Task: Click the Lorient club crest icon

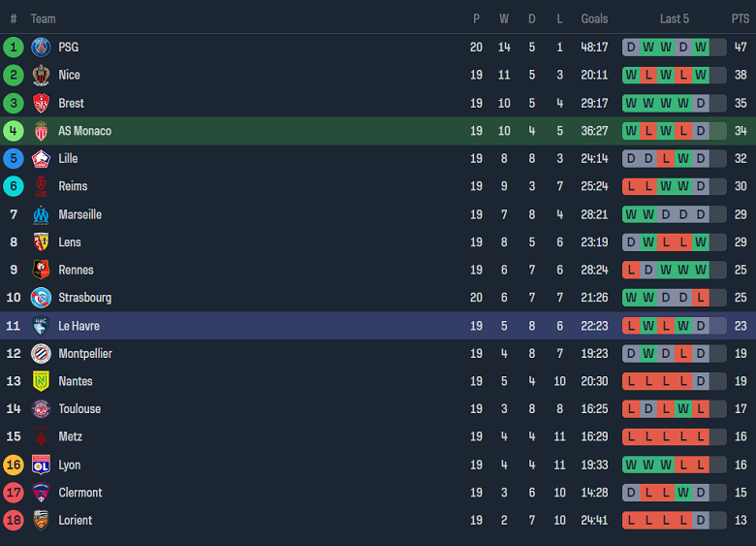Action: [41, 521]
